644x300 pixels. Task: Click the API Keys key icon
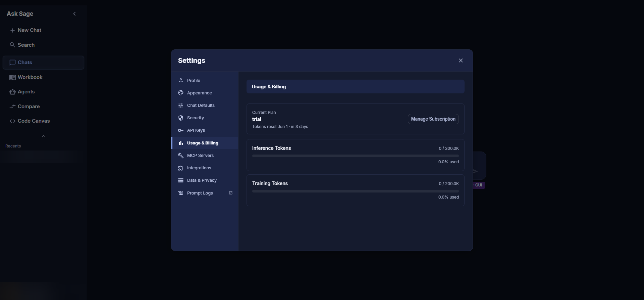(x=181, y=130)
